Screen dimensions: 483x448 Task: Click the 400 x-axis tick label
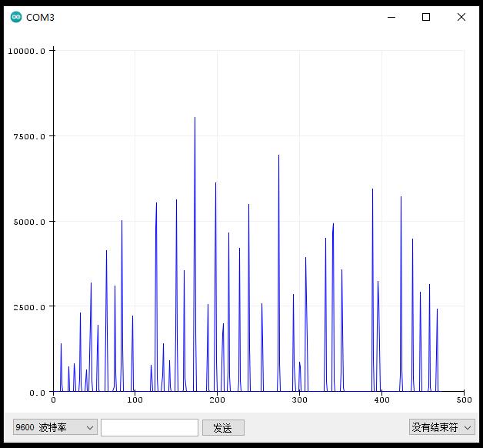(x=382, y=400)
